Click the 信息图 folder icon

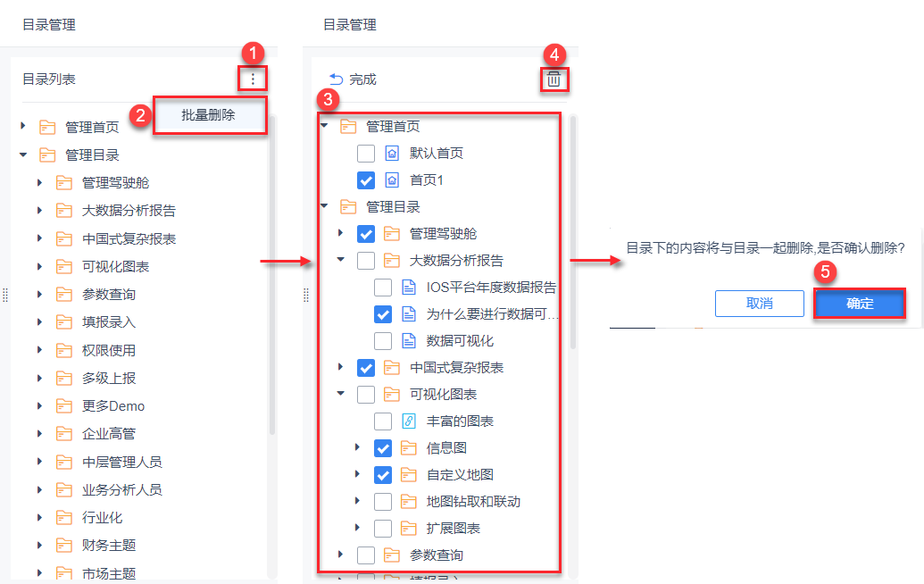click(x=409, y=448)
